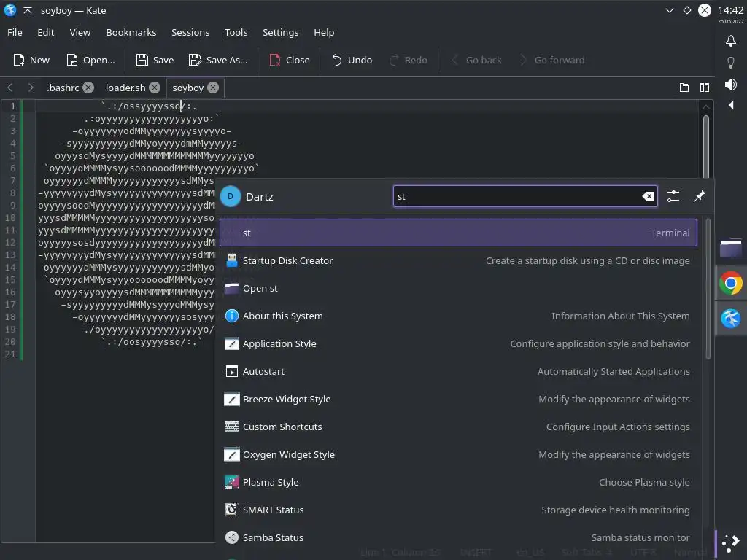Close the soyboy tab
747x560 pixels.
coord(213,87)
